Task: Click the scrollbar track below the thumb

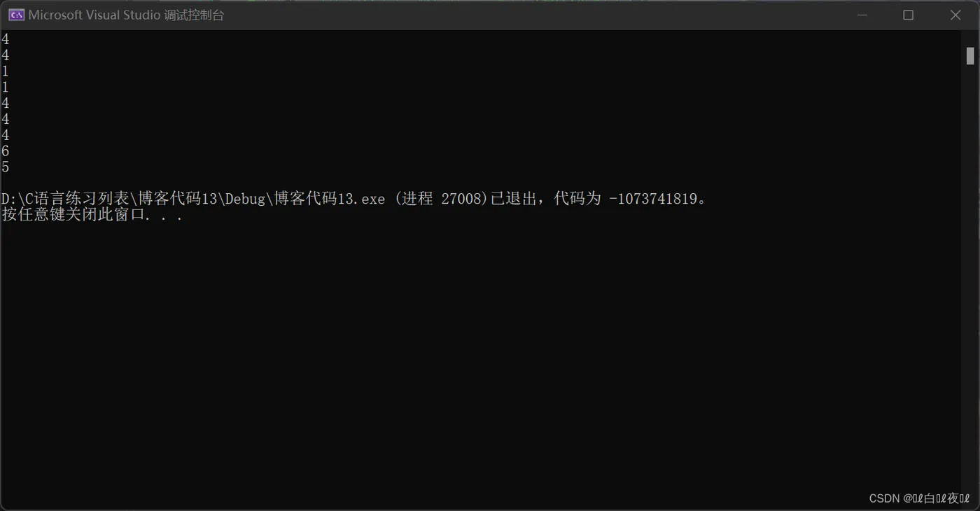Action: [x=970, y=280]
